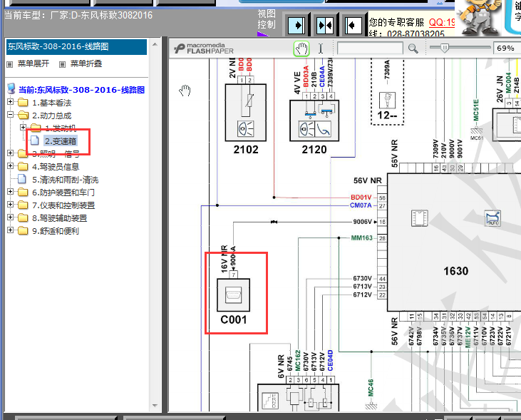
Task: Click the AUTO gearbox icon inside unit 1630
Action: coord(492,218)
